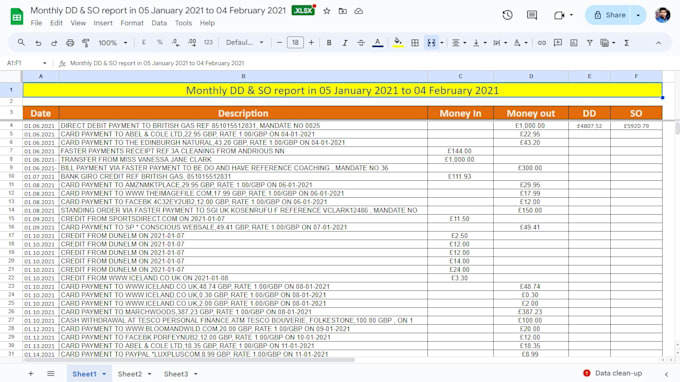Open horizontal align dropdown
Screen dimensions: 680x382
coord(458,43)
